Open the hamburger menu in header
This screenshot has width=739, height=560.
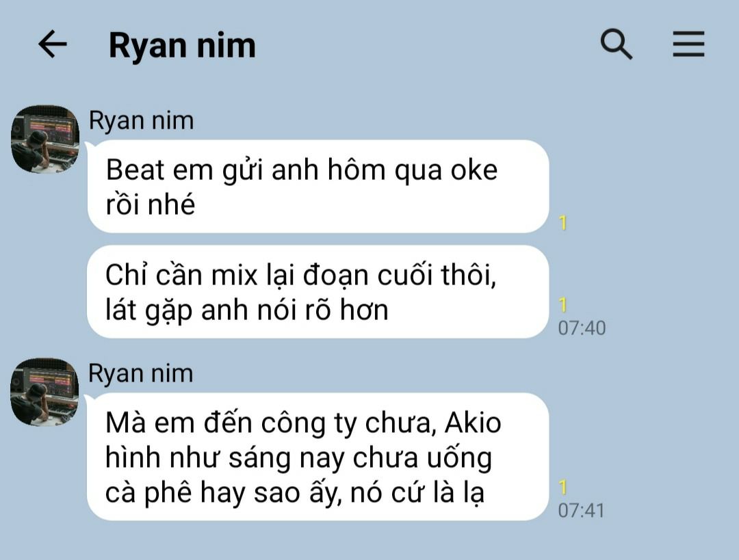[x=688, y=44]
